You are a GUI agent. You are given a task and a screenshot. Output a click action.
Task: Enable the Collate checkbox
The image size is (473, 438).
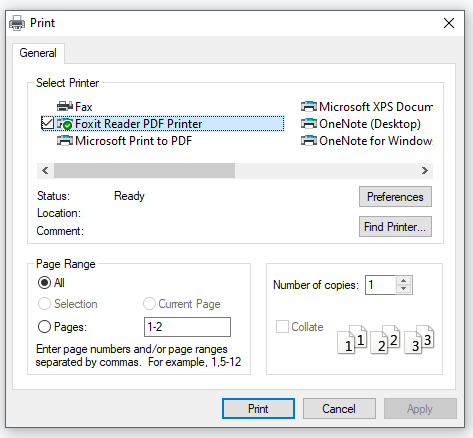282,327
